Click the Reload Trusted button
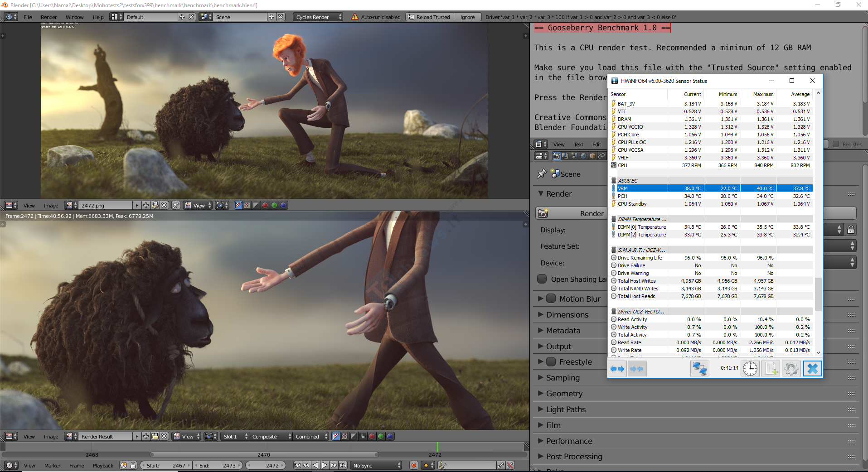 pos(429,17)
